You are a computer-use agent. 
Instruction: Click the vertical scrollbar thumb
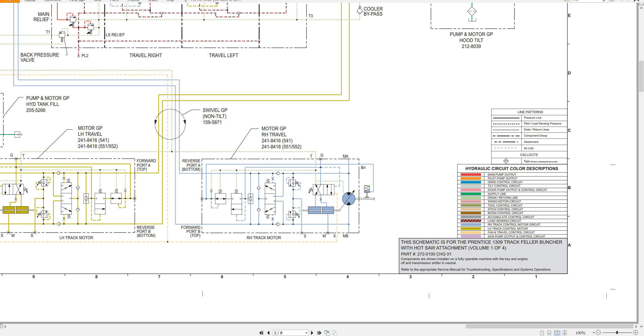click(641, 76)
